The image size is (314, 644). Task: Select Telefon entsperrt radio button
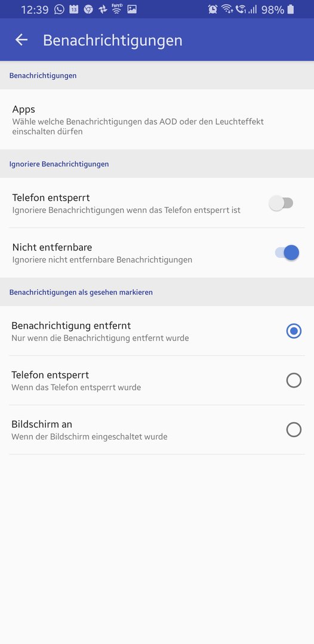[x=294, y=380]
